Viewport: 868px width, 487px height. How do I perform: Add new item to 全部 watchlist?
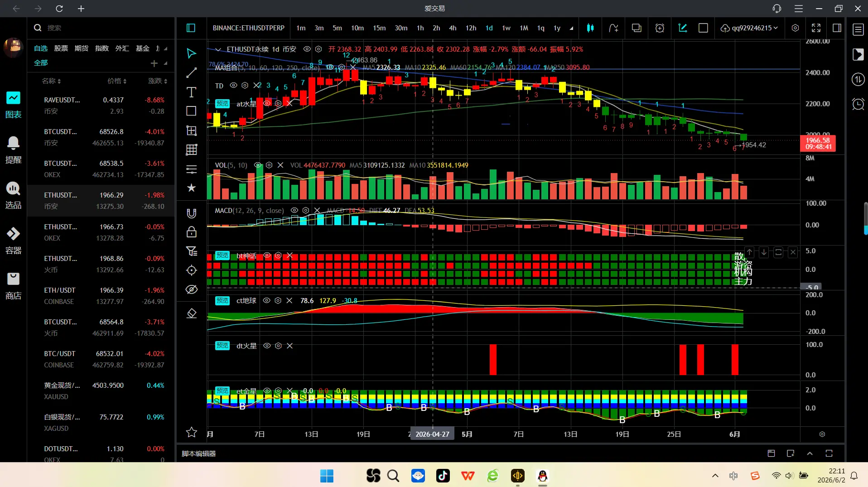pyautogui.click(x=154, y=63)
